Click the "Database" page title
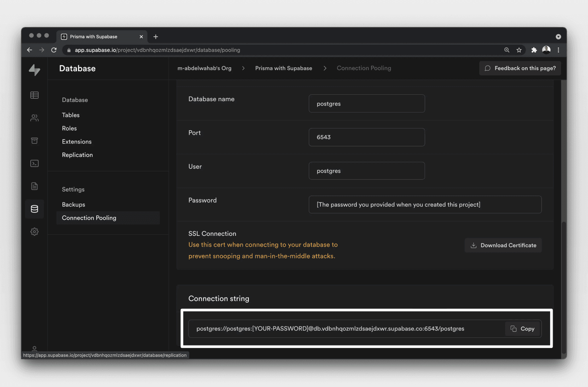Screen dimensions: 588x387 [77, 69]
